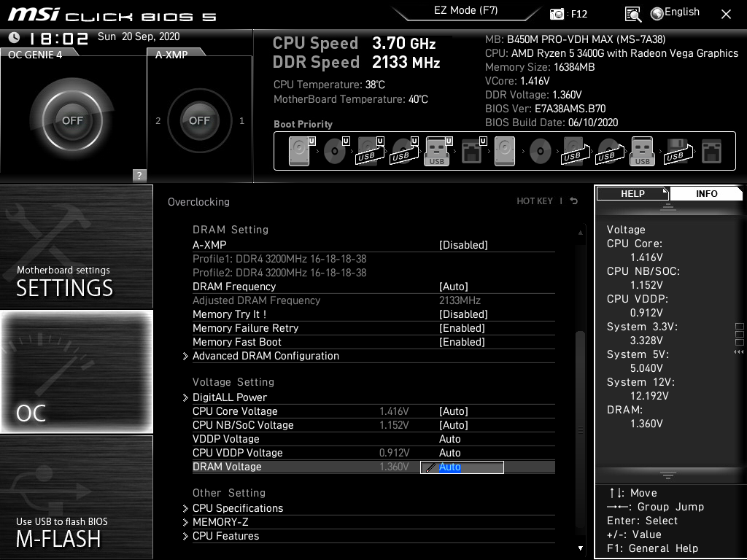
Task: Choose A-XMP profile number 2
Action: point(158,121)
